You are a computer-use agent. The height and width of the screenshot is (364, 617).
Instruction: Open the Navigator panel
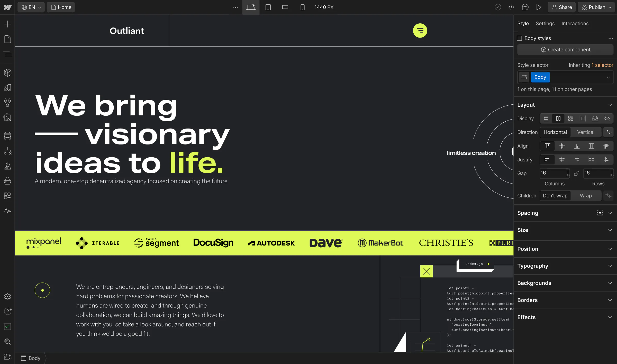[x=7, y=54]
